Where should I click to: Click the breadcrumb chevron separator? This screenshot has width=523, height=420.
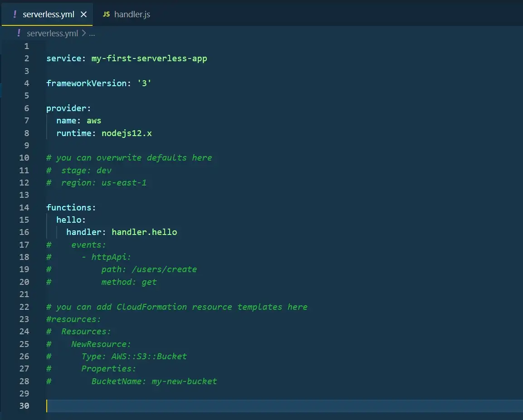coord(83,33)
